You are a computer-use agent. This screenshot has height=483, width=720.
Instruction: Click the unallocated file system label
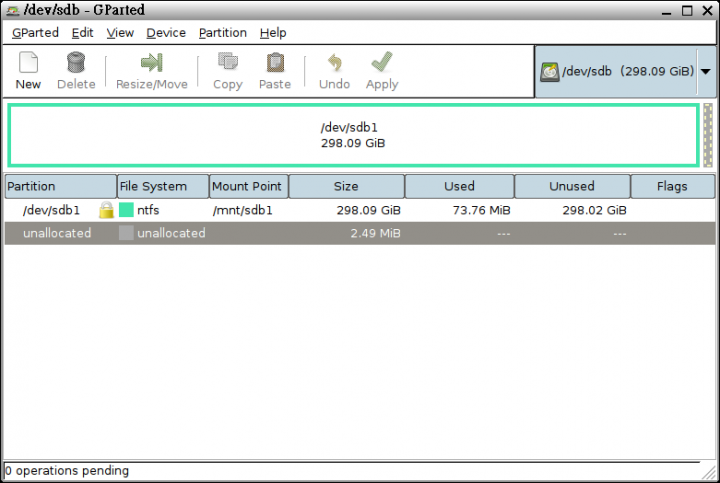coord(171,233)
